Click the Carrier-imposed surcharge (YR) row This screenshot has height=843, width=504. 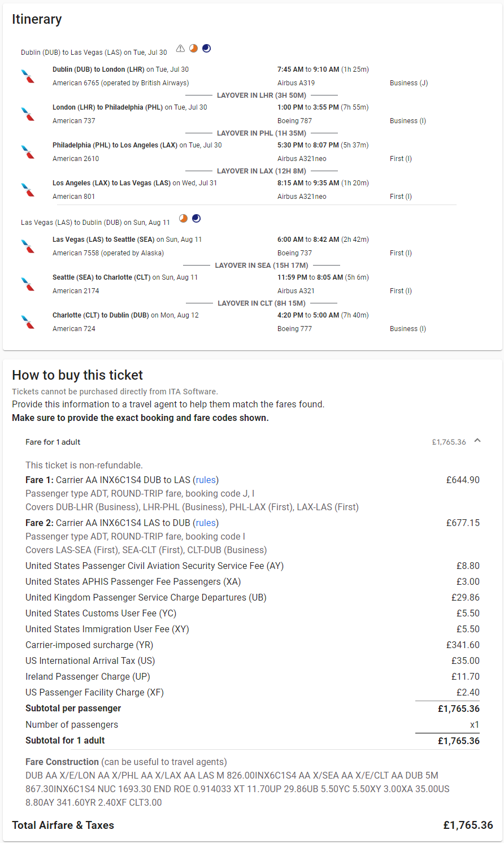pos(89,645)
